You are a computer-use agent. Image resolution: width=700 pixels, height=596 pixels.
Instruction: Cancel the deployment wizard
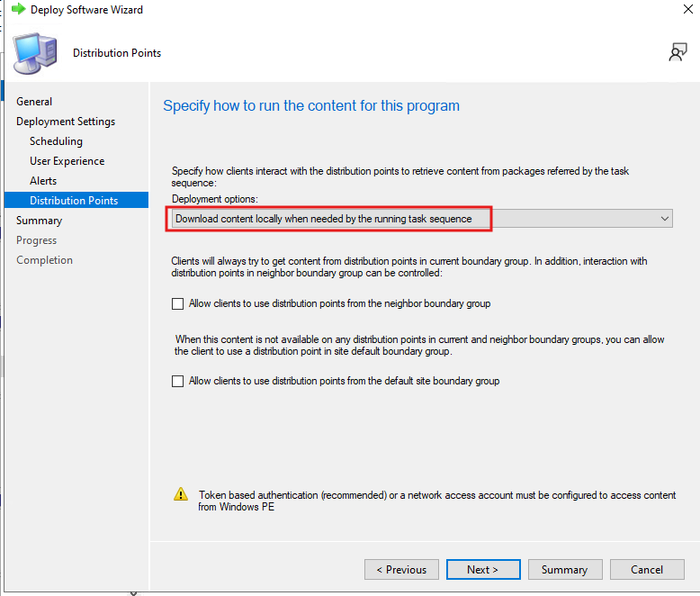click(x=647, y=570)
